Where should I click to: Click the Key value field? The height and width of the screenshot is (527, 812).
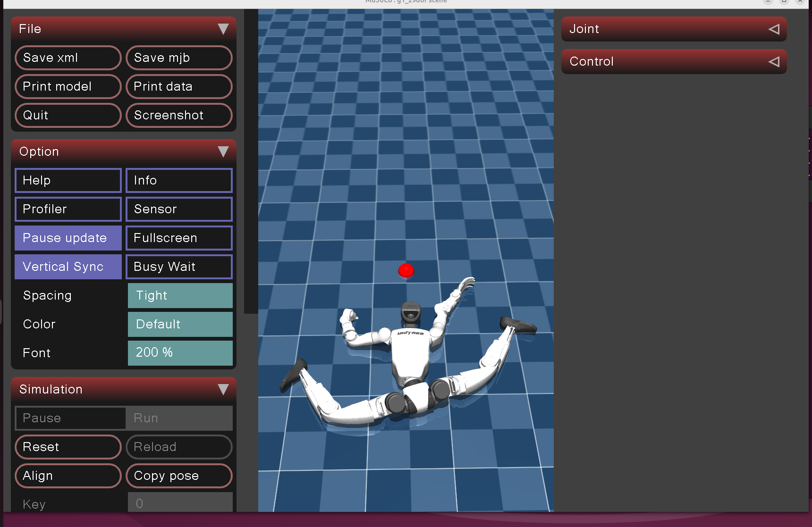[x=180, y=503]
